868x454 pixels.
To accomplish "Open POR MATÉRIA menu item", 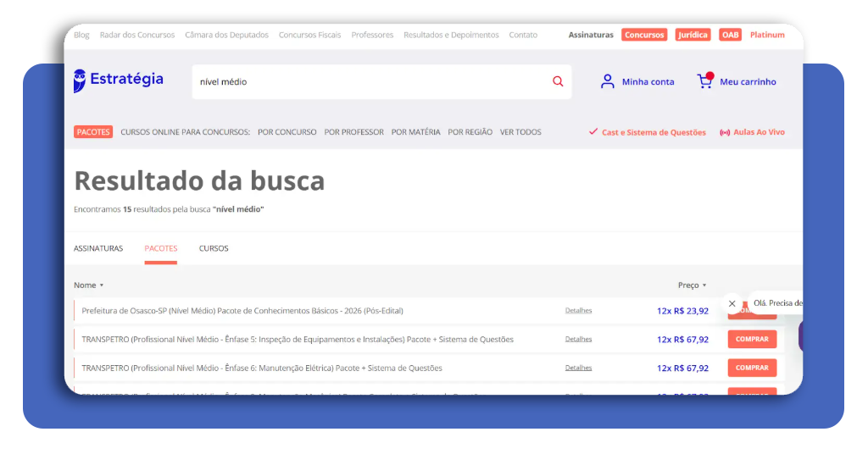I will (415, 132).
